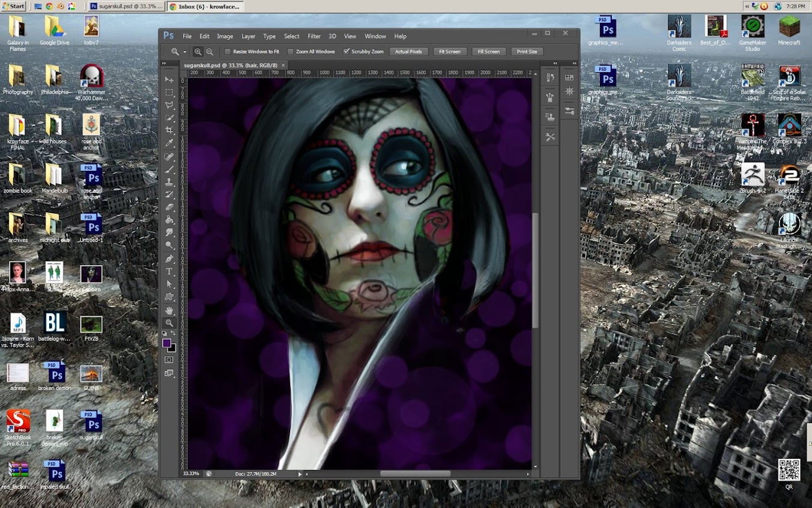This screenshot has width=812, height=508.
Task: Open the History panel
Action: 550,78
